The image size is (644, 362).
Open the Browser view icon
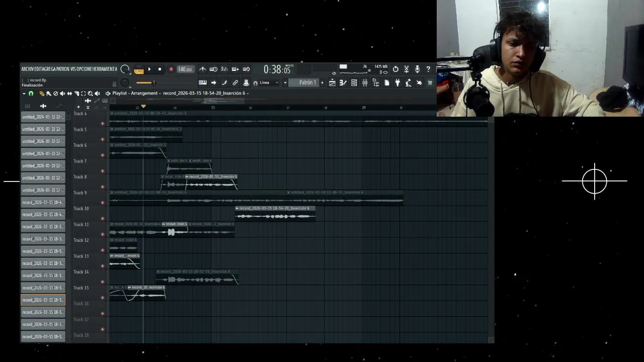click(x=376, y=83)
